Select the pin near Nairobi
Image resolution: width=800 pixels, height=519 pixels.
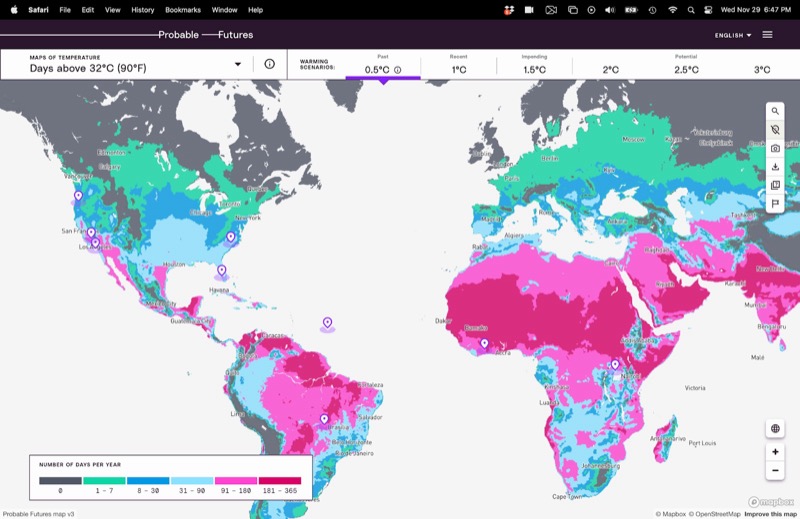pos(615,365)
